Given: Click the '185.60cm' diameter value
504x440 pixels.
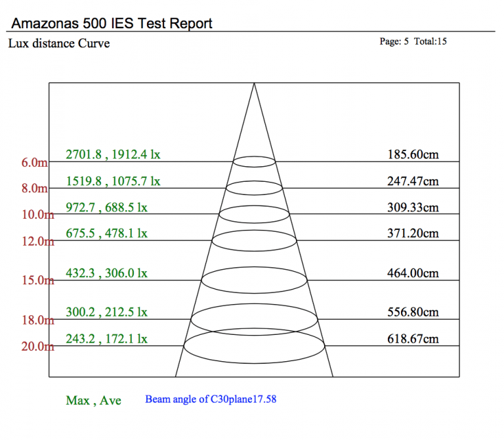Looking at the screenshot, I should (x=413, y=155).
